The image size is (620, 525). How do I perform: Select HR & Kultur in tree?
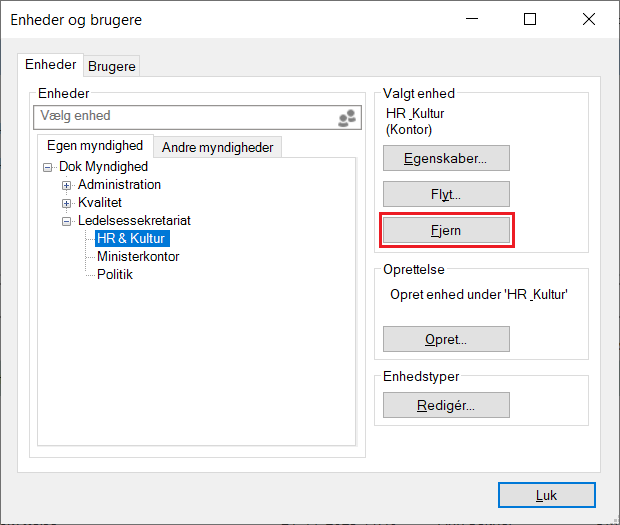click(x=131, y=239)
